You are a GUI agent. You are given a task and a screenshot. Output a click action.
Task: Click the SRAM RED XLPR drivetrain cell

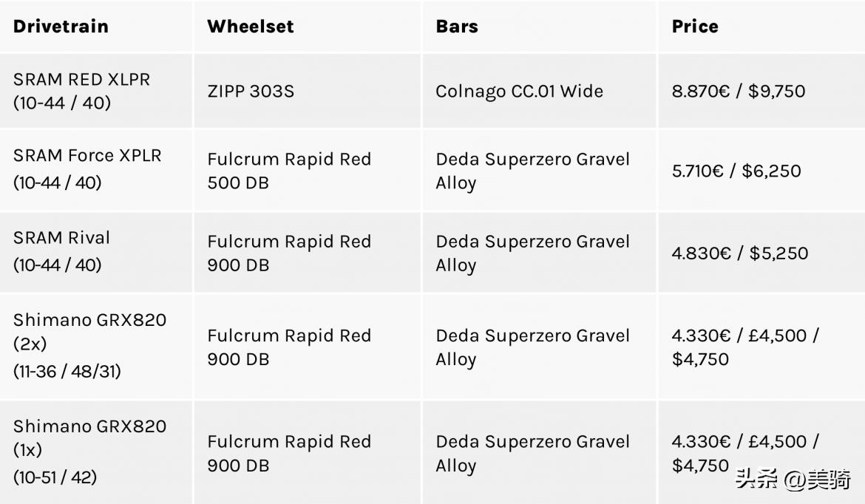pos(81,91)
